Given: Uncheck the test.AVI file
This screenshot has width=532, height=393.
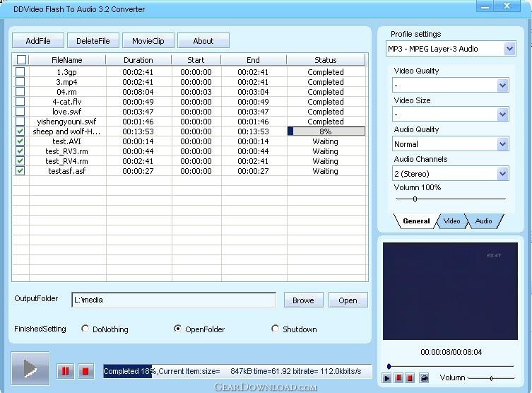Looking at the screenshot, I should point(20,141).
